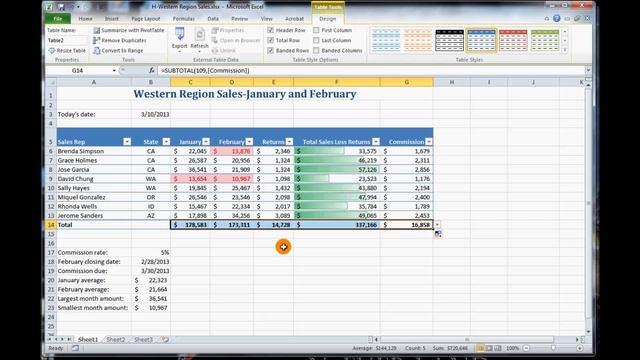Click the horizontal scrollbar thumb
Image resolution: width=640 pixels, height=360 pixels.
(x=467, y=339)
